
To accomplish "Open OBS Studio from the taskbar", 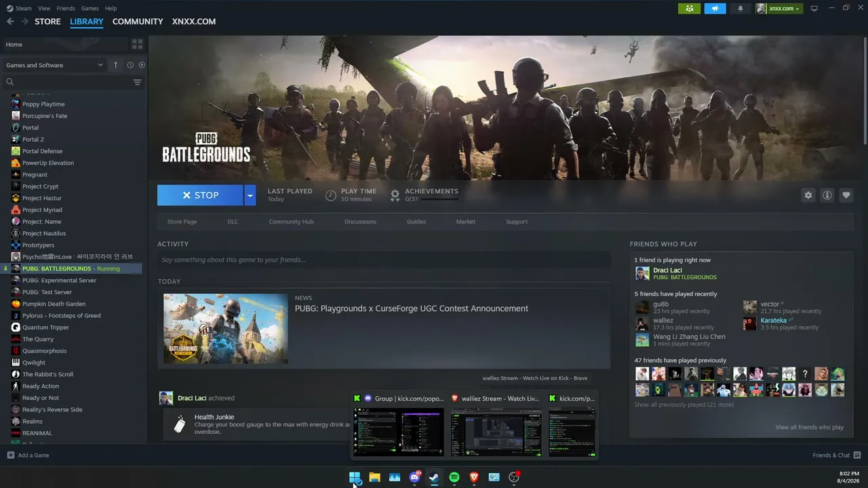I will tap(514, 477).
